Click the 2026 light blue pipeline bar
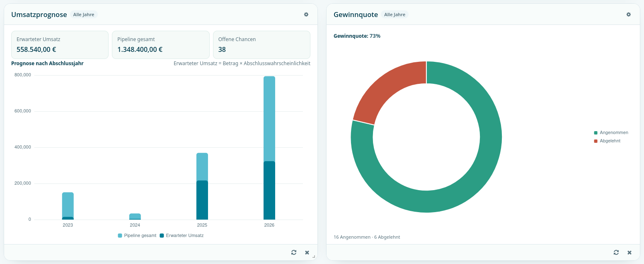644x264 pixels. pos(269,119)
